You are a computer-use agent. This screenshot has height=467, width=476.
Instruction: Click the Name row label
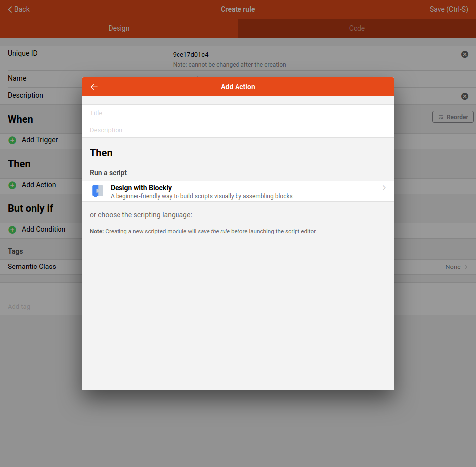coord(17,78)
